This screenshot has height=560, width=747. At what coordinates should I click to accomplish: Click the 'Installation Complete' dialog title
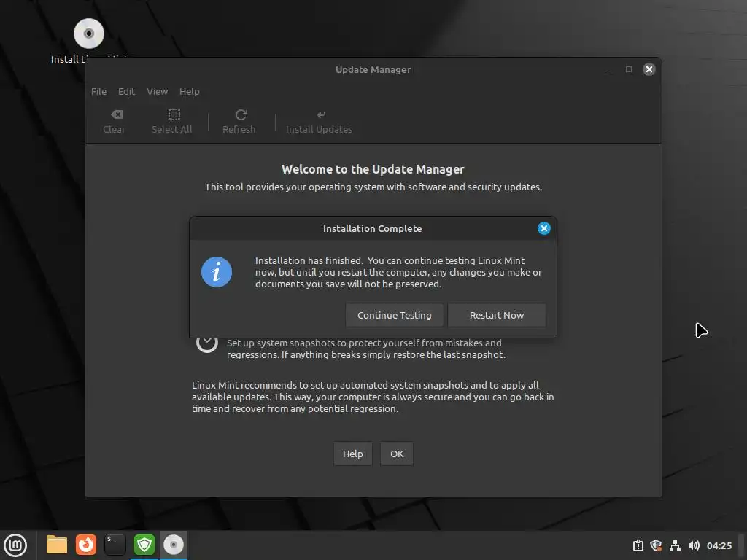click(x=372, y=228)
